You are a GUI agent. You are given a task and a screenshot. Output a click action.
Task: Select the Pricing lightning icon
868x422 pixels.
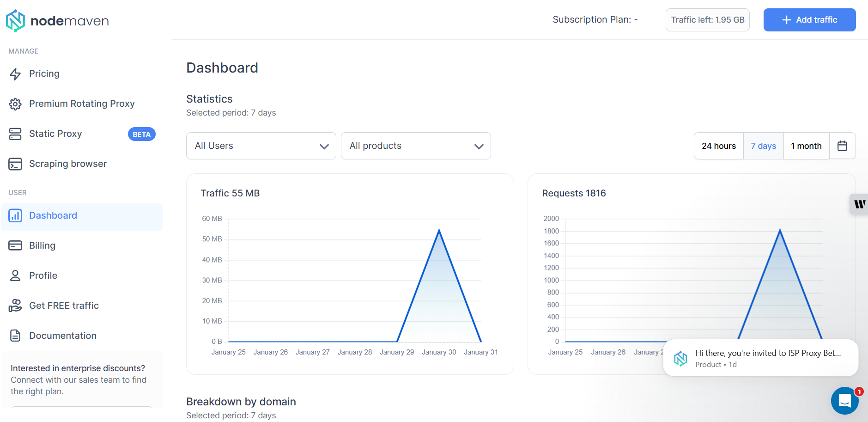(x=15, y=73)
